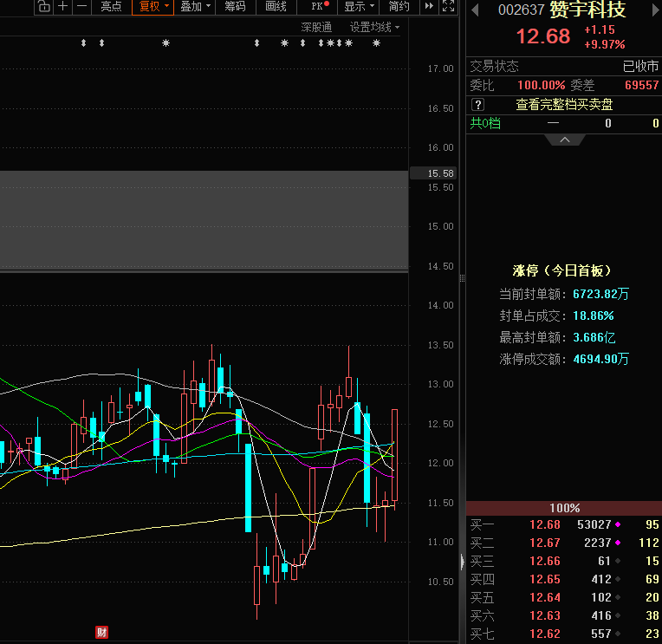
Task: Click the stock code 002637
Action: 522,10
